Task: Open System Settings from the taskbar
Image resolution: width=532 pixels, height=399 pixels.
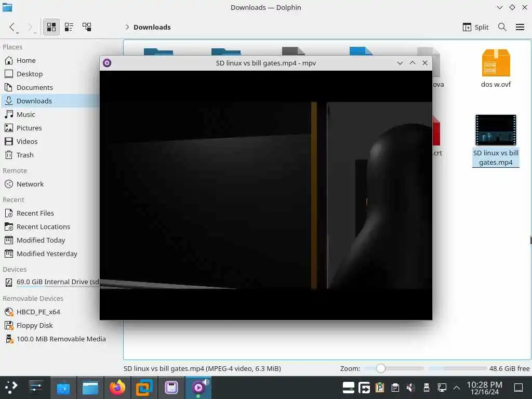Action: 36,388
